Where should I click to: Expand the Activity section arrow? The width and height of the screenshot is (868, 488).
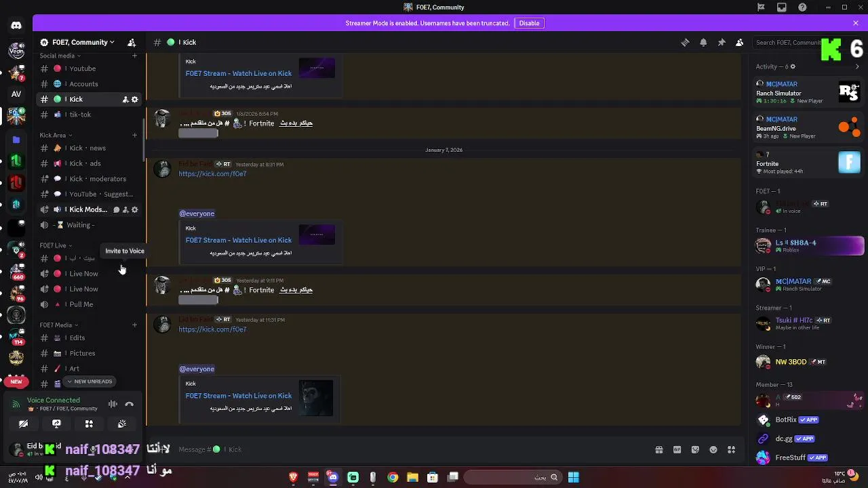click(x=857, y=66)
